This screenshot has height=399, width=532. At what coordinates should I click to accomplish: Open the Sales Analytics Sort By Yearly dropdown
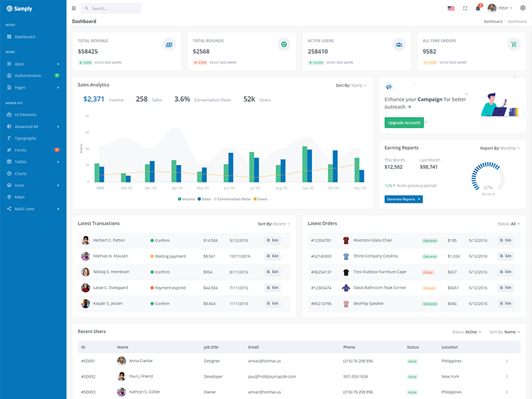pos(351,86)
